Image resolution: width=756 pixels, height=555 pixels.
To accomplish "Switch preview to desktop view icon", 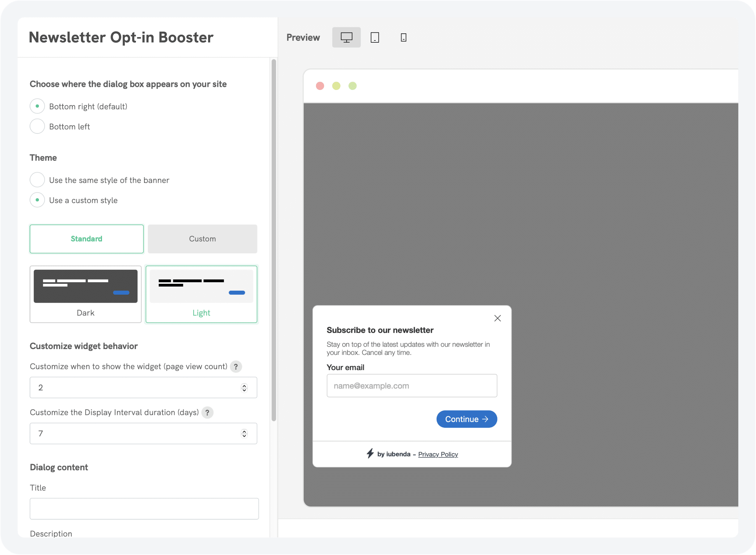I will (346, 37).
